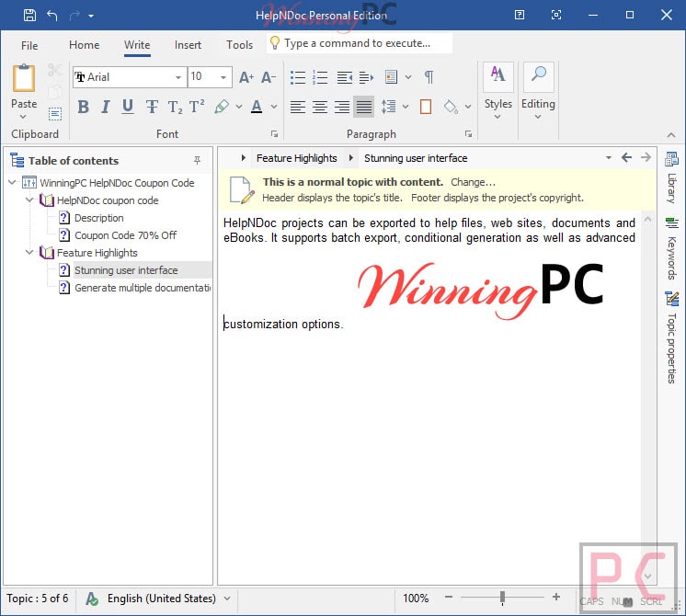Open the font color dropdown arrow
686x616 pixels.
(x=274, y=107)
